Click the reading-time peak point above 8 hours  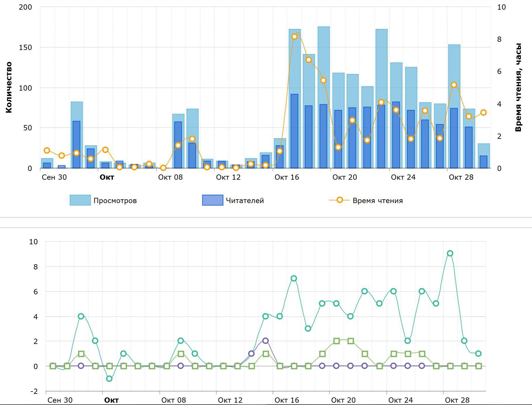pyautogui.click(x=294, y=37)
